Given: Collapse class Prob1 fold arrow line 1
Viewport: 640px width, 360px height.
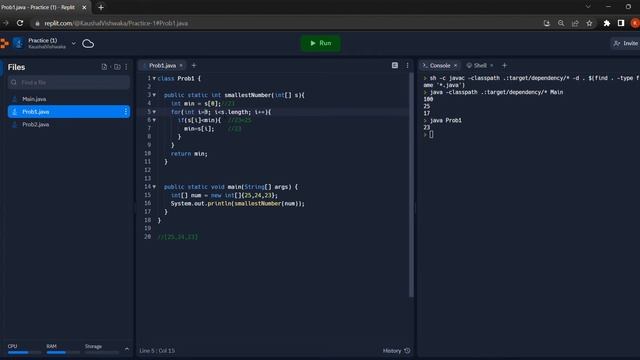Looking at the screenshot, I should (x=154, y=78).
